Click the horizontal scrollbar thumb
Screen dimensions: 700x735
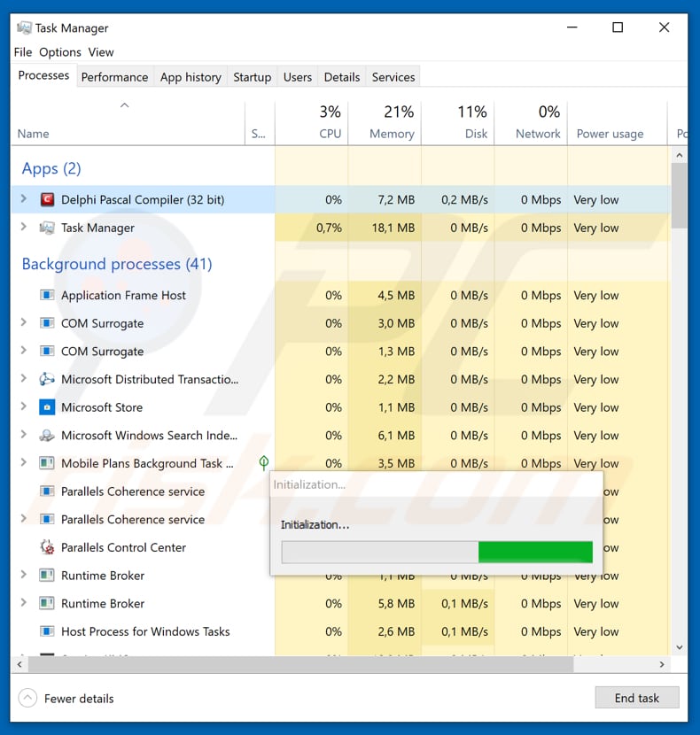(300, 664)
